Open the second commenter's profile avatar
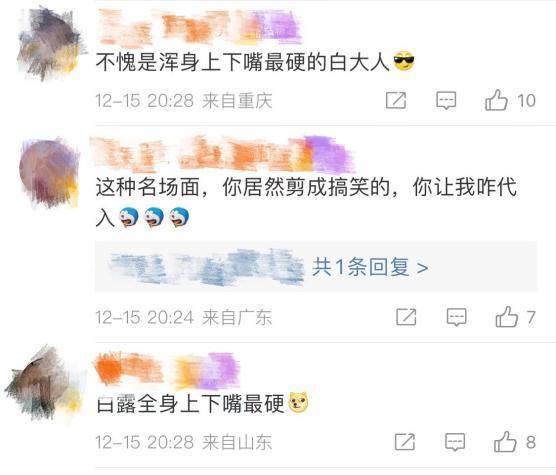 tap(50, 173)
